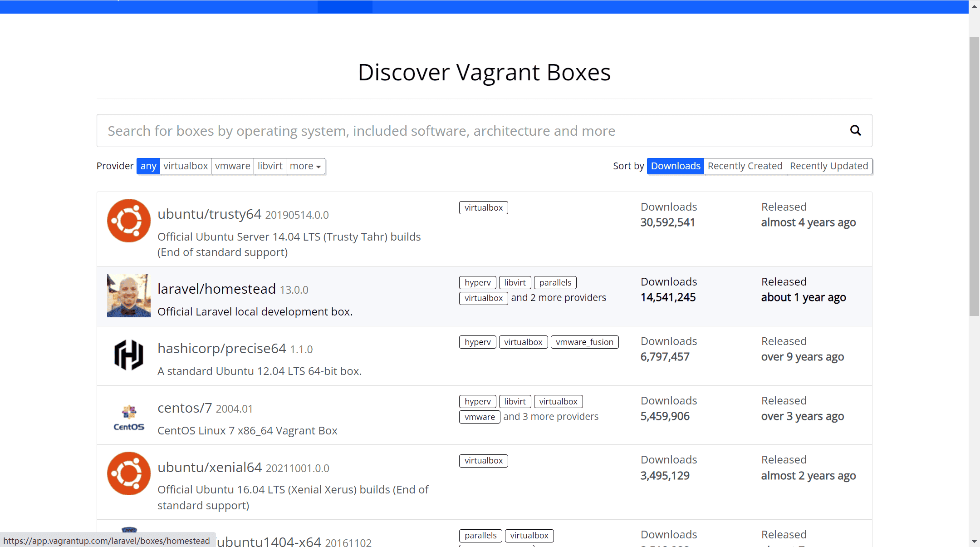Click the CentOS Linux 7 x86_64 description
Screen dimensions: 980x547
click(x=247, y=431)
